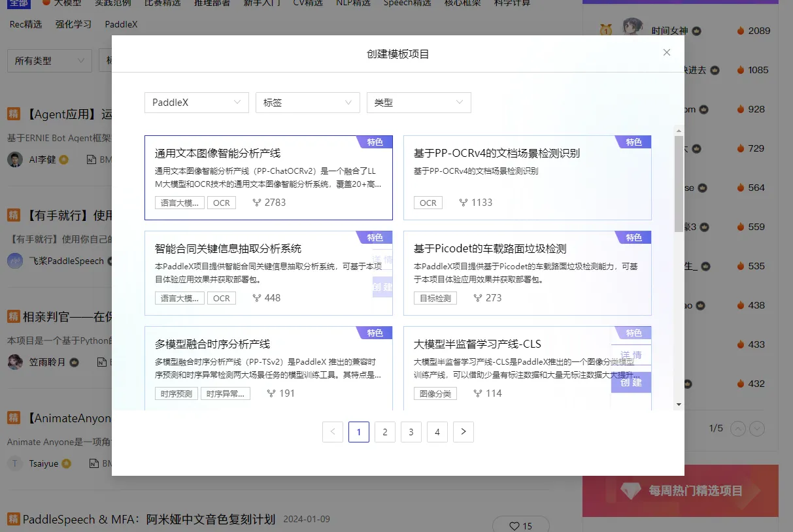This screenshot has height=532, width=793.
Task: Click the fork icon beside 114
Action: [x=478, y=393]
